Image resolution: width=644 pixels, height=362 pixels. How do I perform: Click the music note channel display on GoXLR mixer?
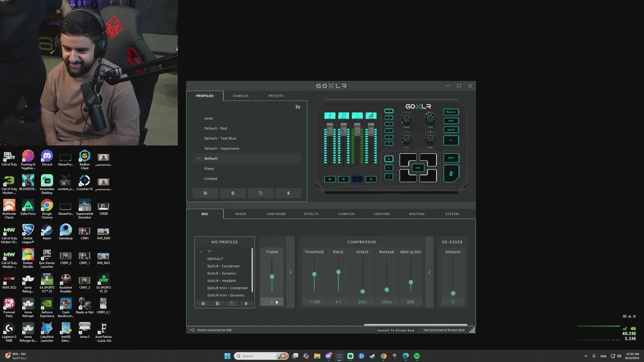coord(344,116)
